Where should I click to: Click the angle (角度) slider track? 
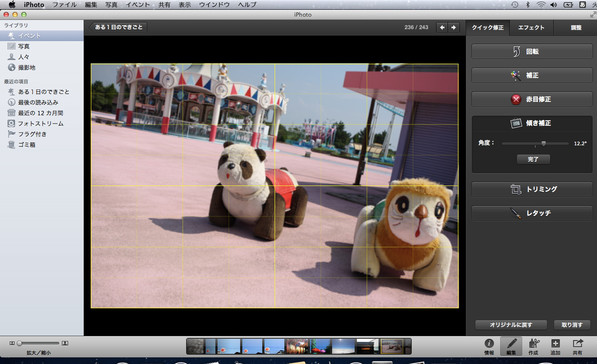click(x=517, y=144)
